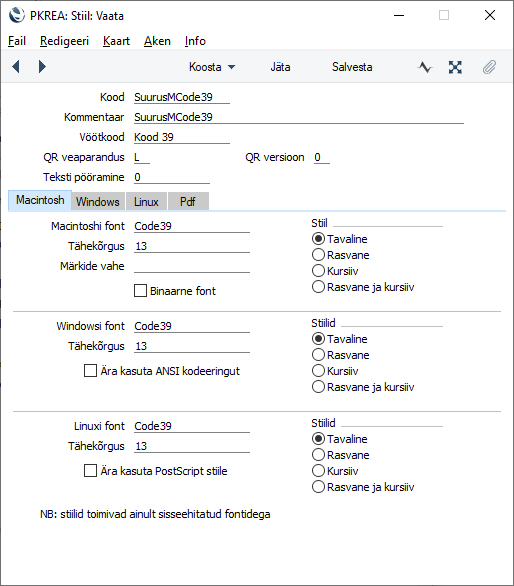
Task: Select Kursiiv style for Windowsi font
Action: 318,371
